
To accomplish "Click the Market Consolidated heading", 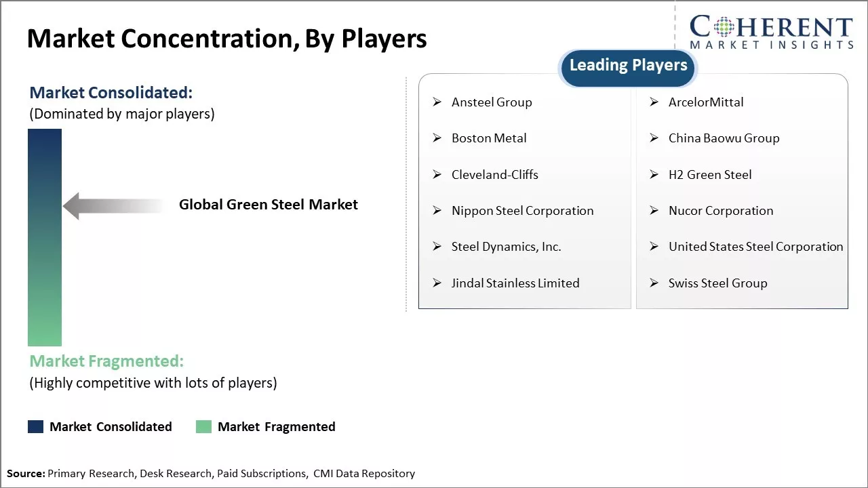I will 111,93.
